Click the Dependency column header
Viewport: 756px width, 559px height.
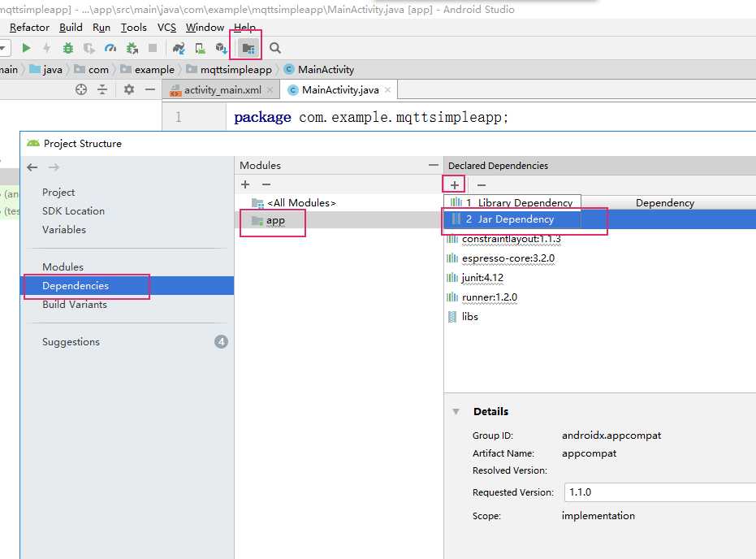(x=665, y=202)
